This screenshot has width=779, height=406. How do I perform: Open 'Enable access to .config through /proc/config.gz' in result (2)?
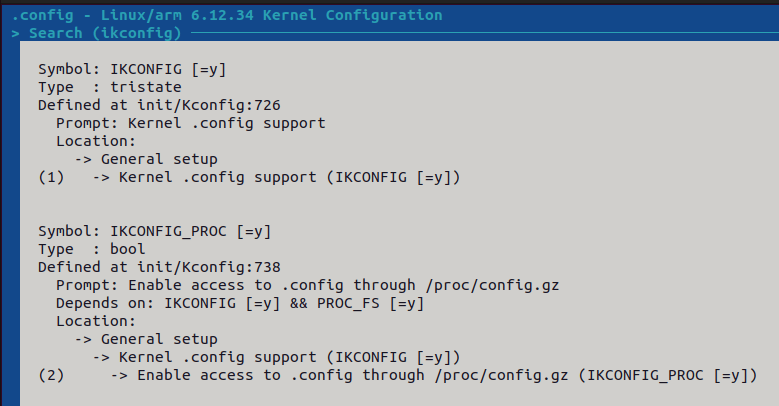[x=443, y=375]
